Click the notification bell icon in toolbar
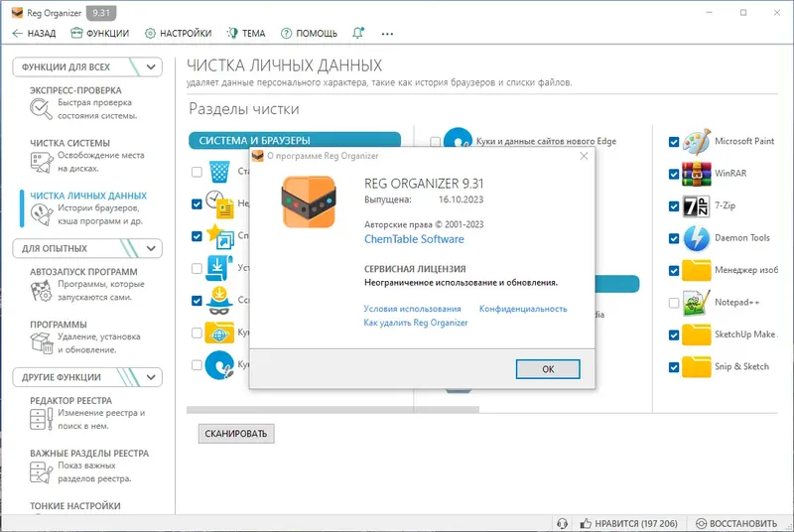 tap(358, 33)
